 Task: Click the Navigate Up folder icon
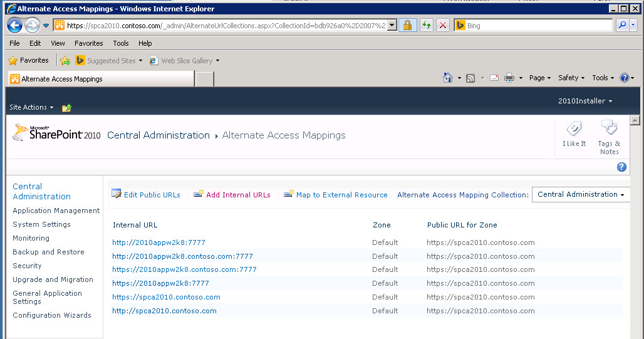tap(66, 108)
